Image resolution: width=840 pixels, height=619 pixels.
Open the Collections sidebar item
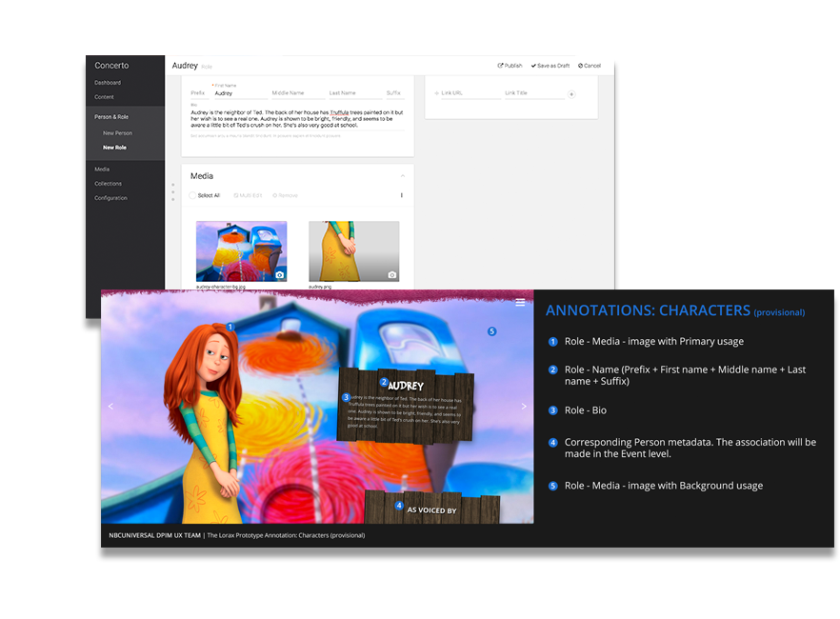pos(108,184)
